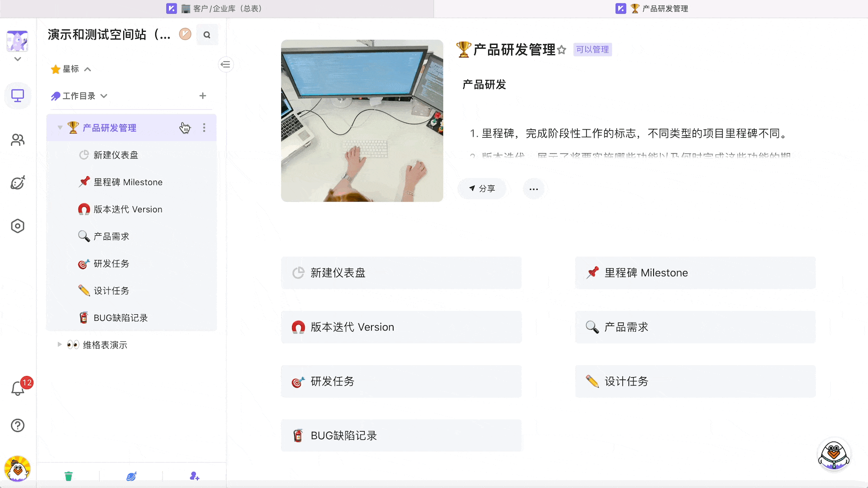
Task: Open the notifications bell icon
Action: click(18, 388)
